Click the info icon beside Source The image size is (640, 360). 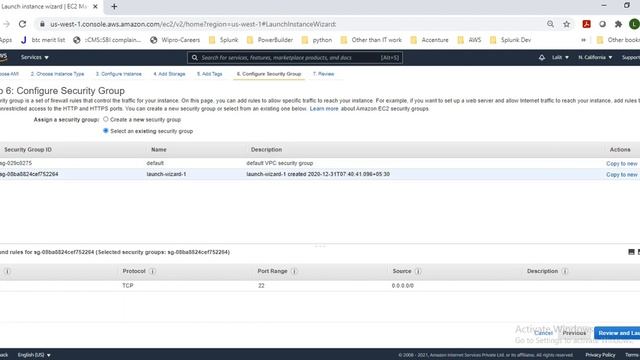click(418, 271)
